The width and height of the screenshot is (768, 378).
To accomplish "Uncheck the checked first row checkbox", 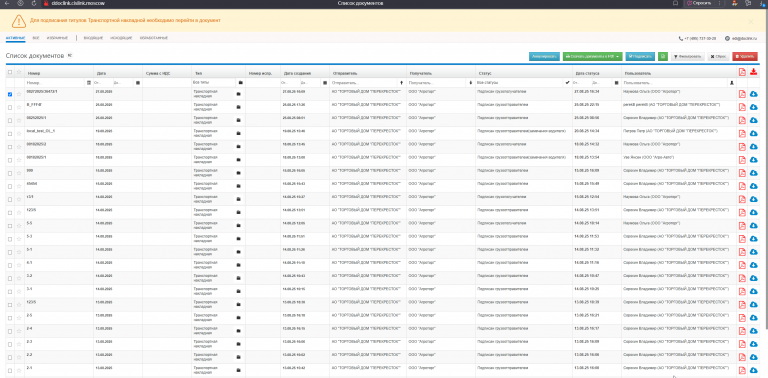I will tap(10, 94).
